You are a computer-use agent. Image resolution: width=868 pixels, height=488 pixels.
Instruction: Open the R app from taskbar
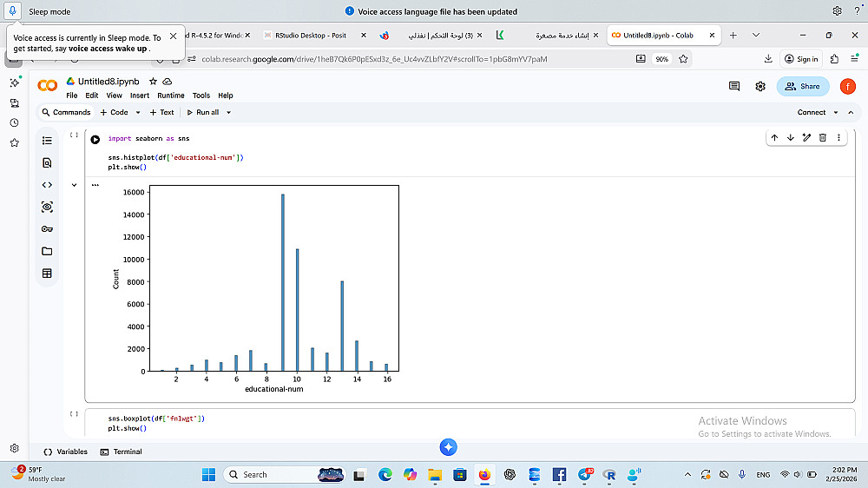(609, 475)
